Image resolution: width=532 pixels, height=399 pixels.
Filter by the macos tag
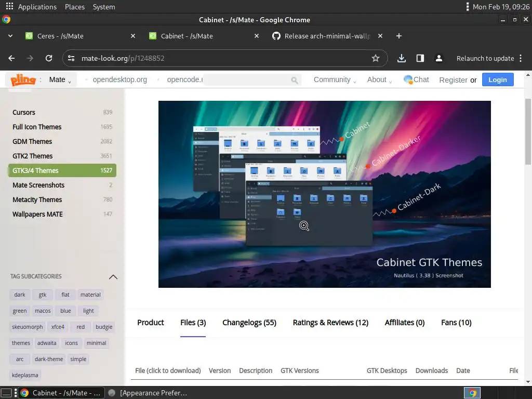(43, 311)
